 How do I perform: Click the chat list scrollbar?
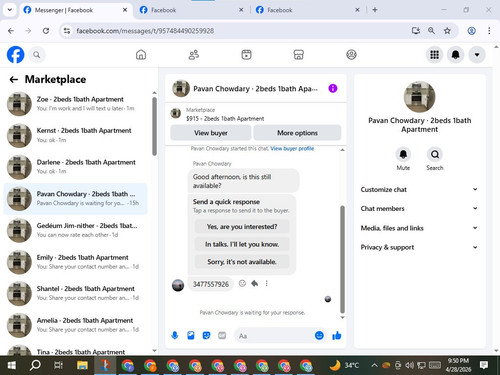(154, 127)
